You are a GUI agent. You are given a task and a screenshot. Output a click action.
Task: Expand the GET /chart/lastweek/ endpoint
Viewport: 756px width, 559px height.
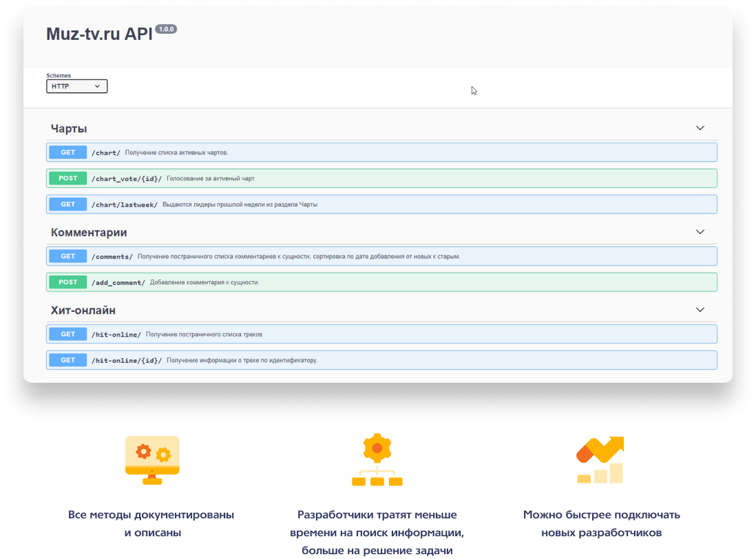click(381, 204)
